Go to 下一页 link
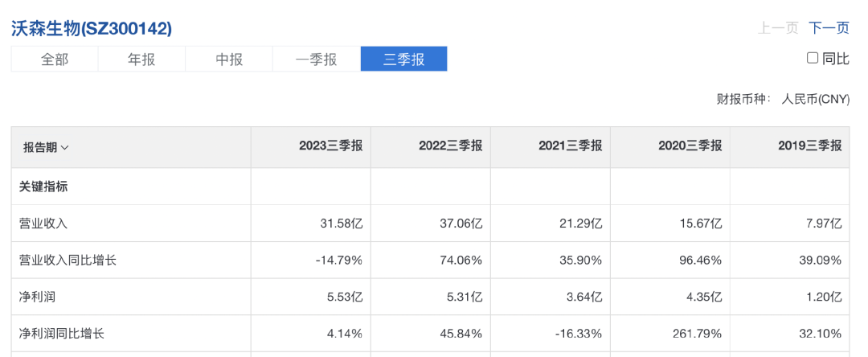This screenshot has height=357, width=868. [x=829, y=28]
